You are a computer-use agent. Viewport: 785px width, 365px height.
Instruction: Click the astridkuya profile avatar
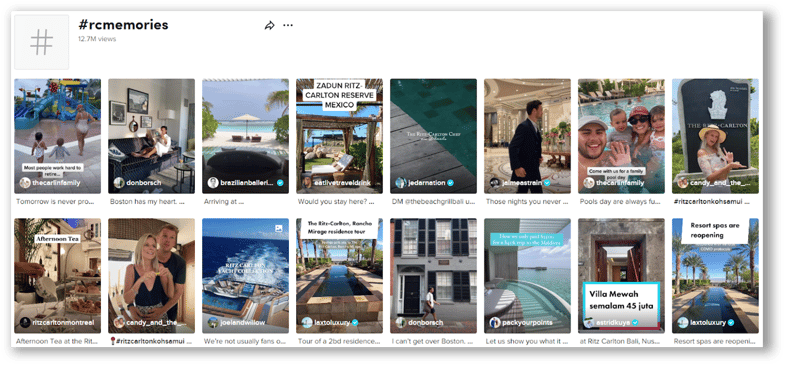[589, 322]
